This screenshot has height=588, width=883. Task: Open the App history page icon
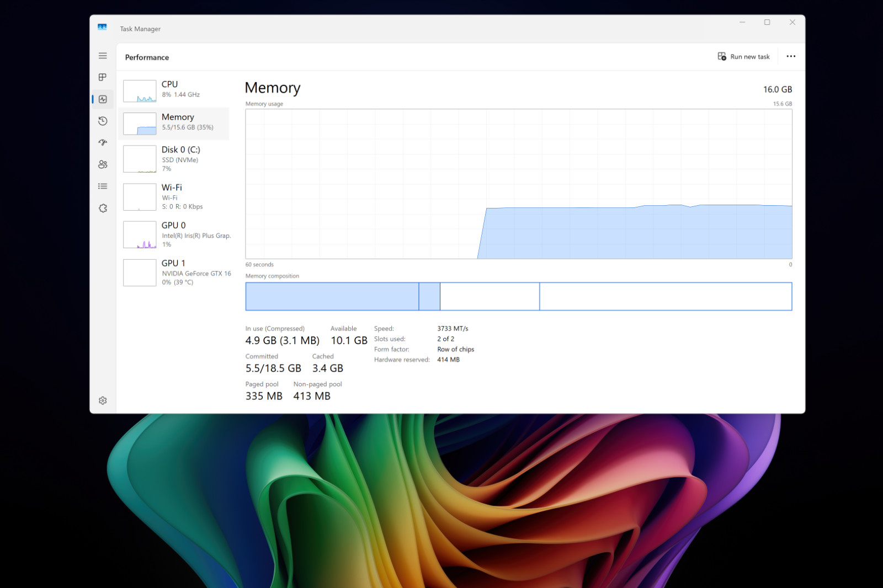(x=103, y=121)
